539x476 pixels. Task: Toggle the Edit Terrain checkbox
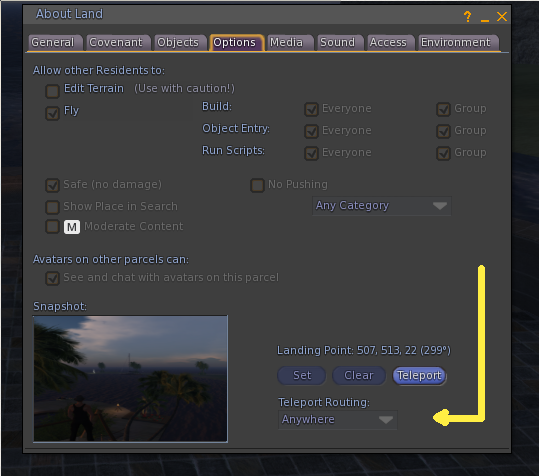(52, 91)
